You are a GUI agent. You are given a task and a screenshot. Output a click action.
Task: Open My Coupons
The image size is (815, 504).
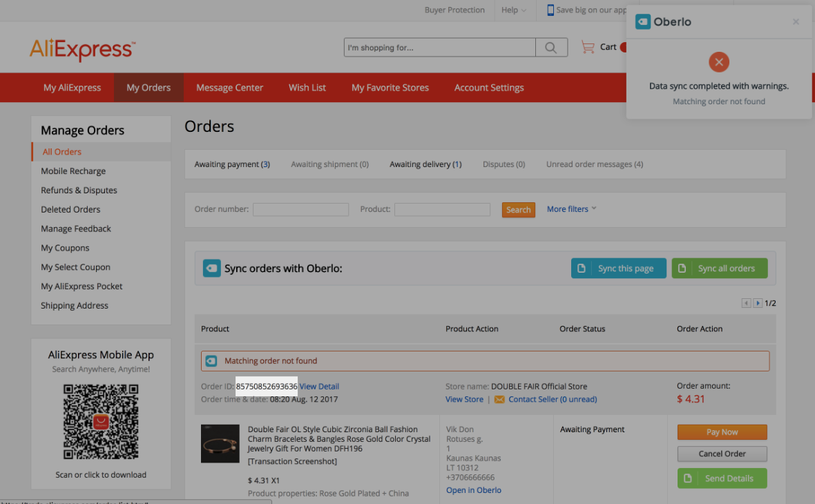pos(65,248)
